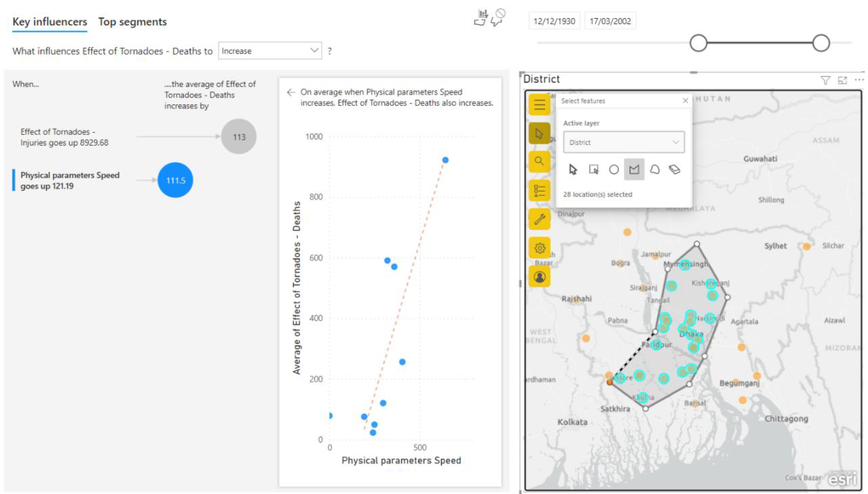868x494 pixels.
Task: Click the top data point in scatter chart
Action: [x=445, y=160]
